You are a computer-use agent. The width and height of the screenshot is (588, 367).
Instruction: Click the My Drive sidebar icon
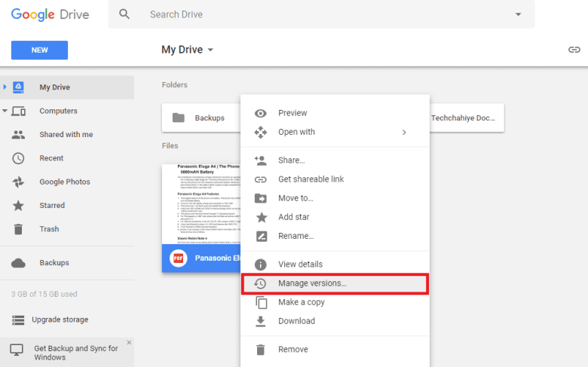click(x=18, y=87)
